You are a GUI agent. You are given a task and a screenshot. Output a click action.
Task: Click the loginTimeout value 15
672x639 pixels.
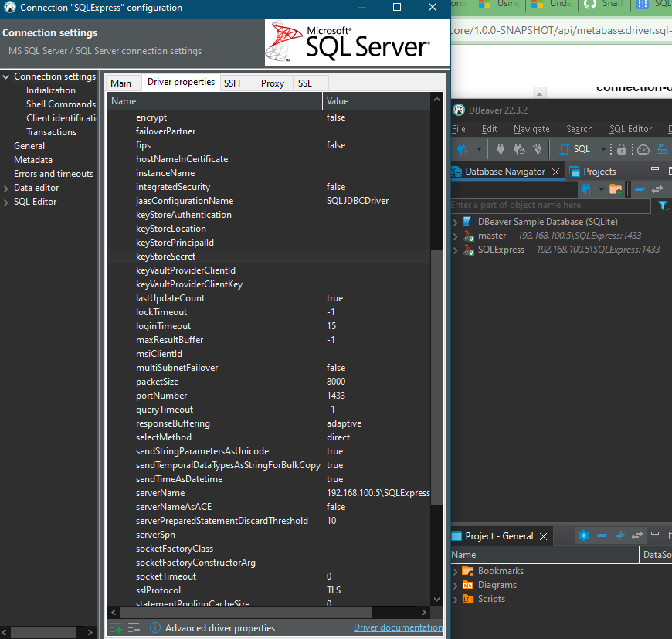(x=331, y=326)
